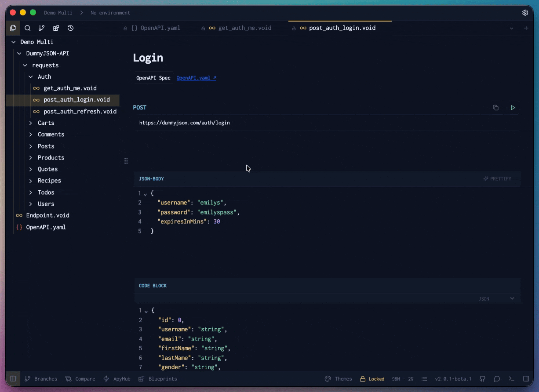539x392 pixels.
Task: Open Compare in the status bar
Action: point(80,379)
